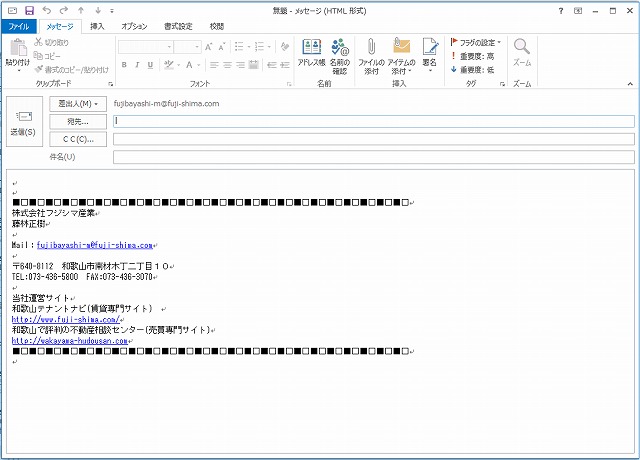640x460 pixels.
Task: Toggle Low Importance (重要度: 低)
Action: [x=475, y=69]
